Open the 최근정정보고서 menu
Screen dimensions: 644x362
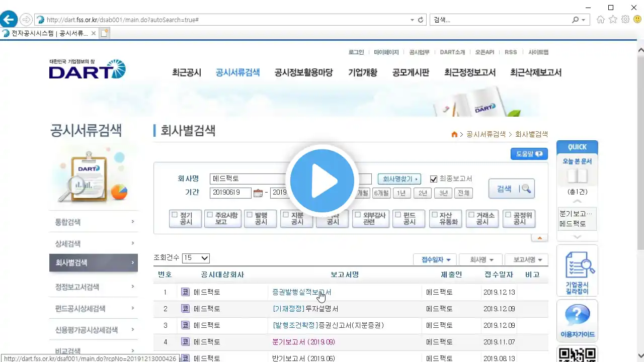pyautogui.click(x=470, y=72)
